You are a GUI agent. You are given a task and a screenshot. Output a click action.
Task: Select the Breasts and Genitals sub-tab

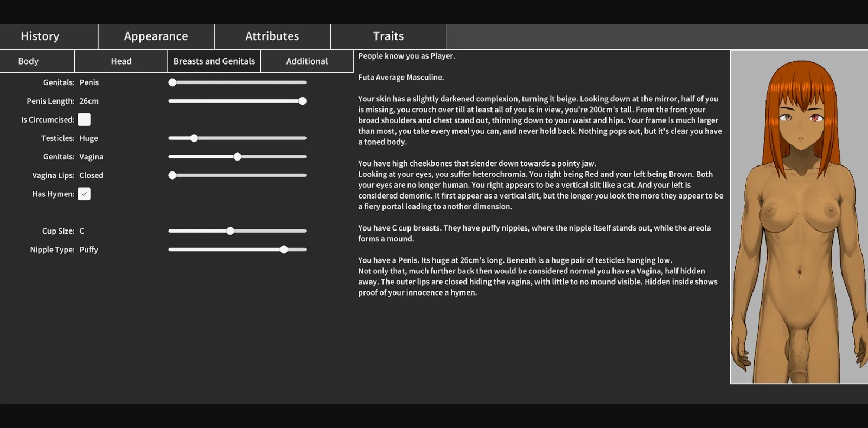(214, 61)
